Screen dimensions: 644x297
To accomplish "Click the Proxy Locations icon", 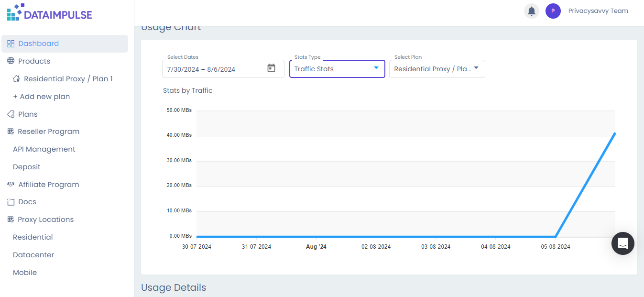I will click(10, 219).
